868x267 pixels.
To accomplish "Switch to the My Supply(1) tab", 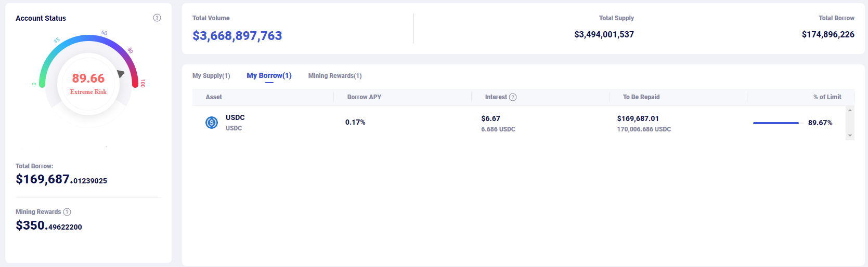I will (211, 76).
